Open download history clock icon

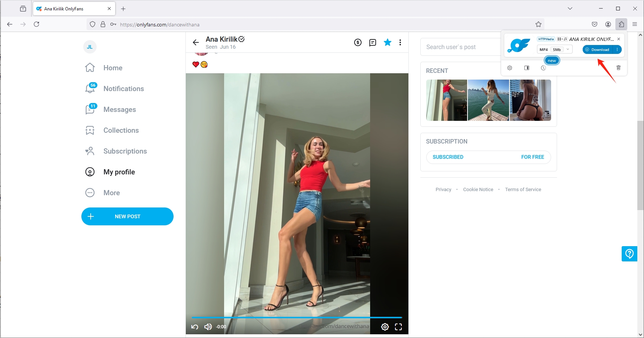[543, 68]
